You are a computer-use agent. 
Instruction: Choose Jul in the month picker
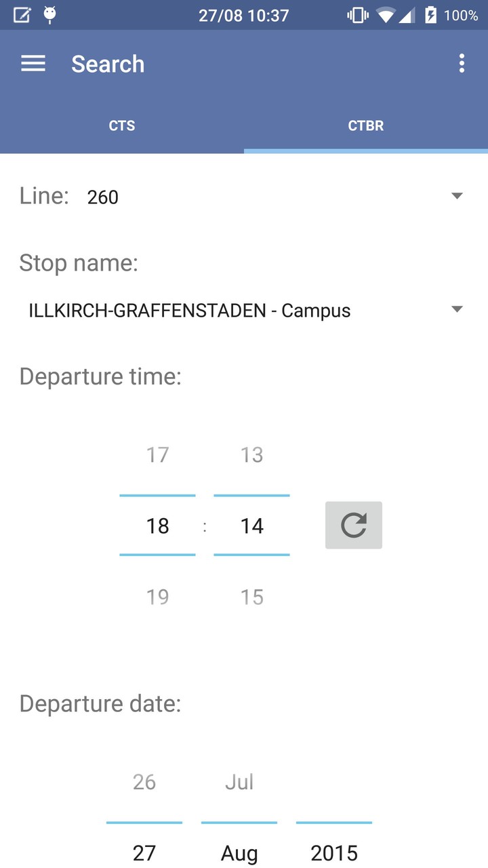[239, 782]
